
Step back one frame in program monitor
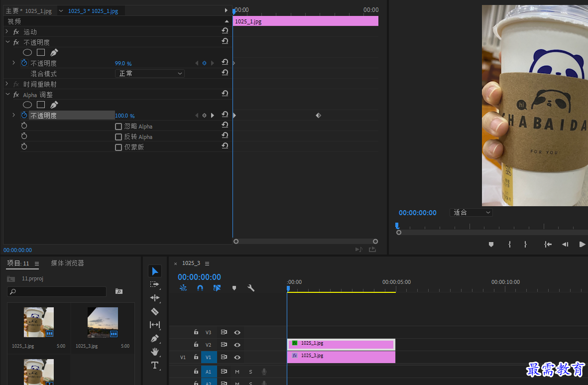[565, 244]
